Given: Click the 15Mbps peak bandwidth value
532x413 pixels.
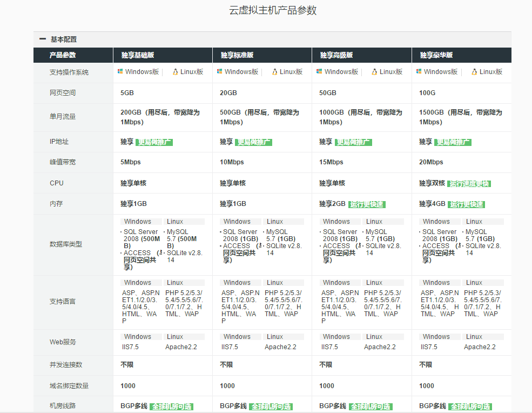Looking at the screenshot, I should pos(331,162).
